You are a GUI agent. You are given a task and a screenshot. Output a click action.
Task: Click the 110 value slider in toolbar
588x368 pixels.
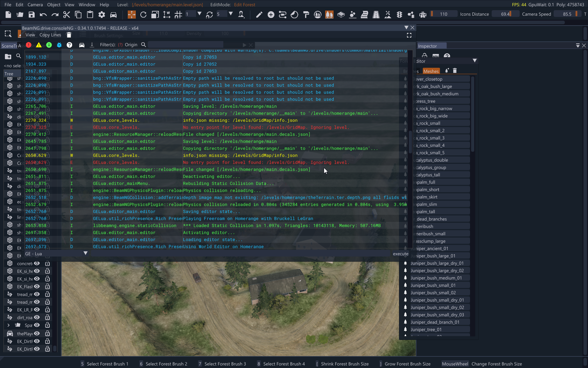(443, 14)
